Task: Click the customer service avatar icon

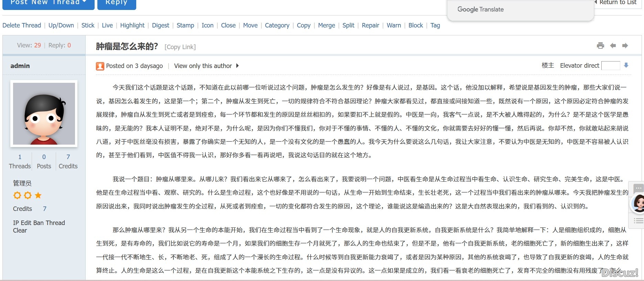Action: (638, 203)
